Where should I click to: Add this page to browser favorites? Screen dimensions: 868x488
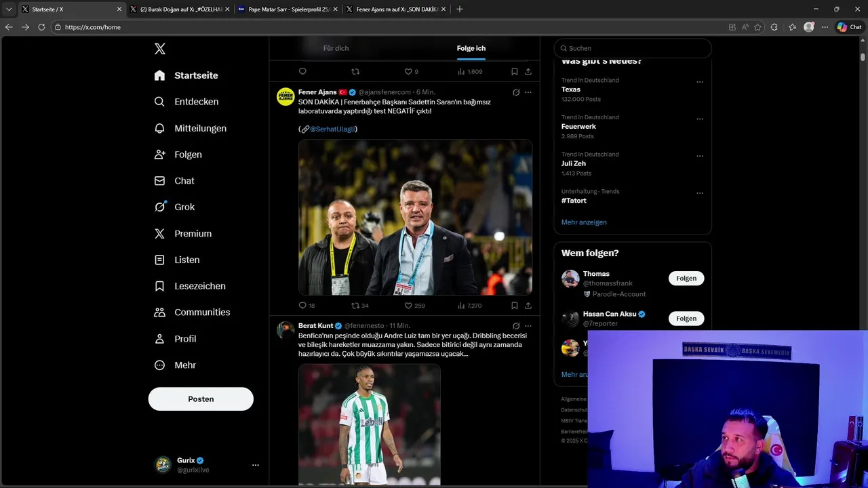point(757,27)
